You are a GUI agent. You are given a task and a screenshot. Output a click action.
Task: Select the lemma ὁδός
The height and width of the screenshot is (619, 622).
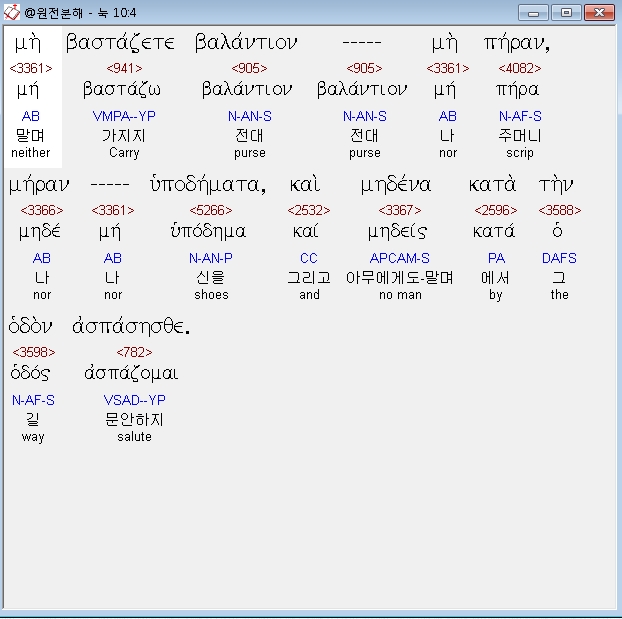pos(30,373)
